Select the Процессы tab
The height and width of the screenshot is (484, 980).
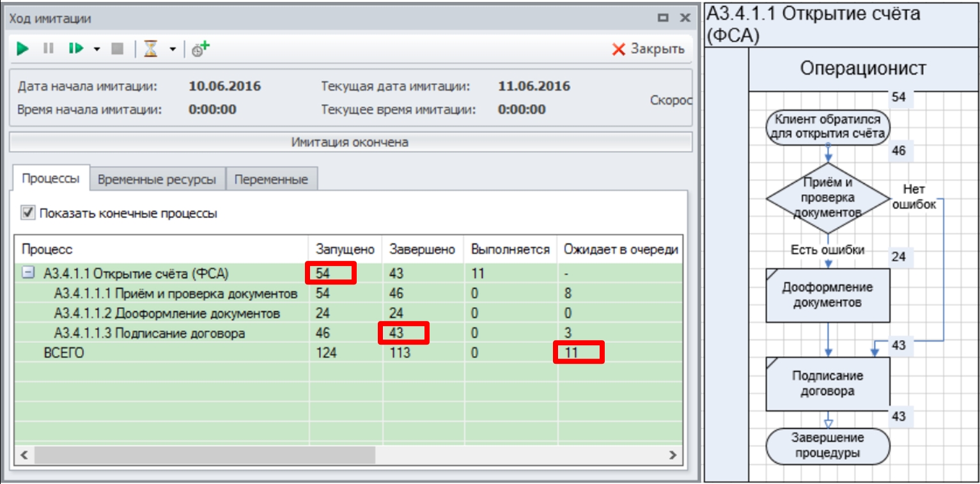click(51, 179)
